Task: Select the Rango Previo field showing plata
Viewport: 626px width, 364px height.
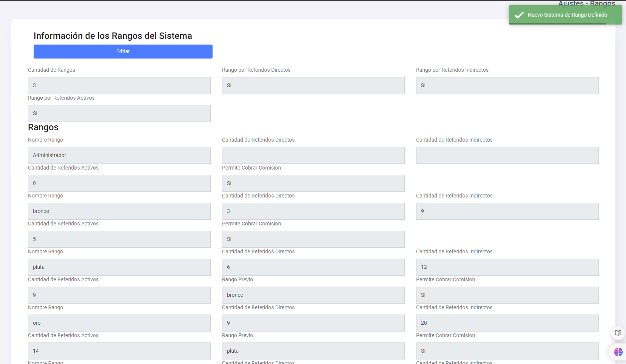Action: (313, 351)
